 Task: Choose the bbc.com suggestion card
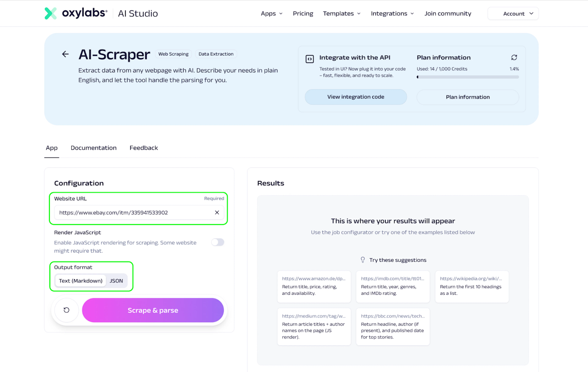(393, 327)
